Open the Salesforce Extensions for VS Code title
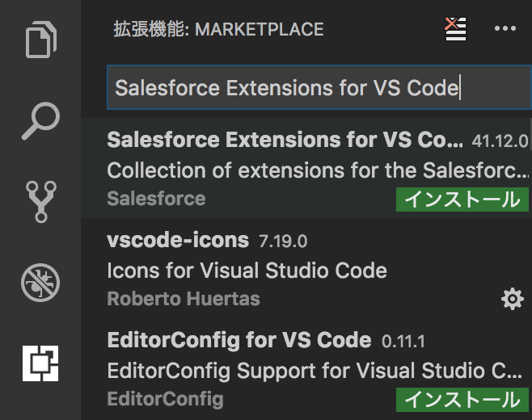532x420 pixels. coord(285,141)
